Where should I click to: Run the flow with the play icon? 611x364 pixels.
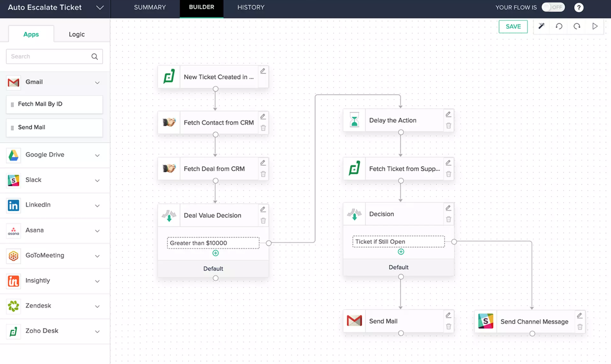pyautogui.click(x=595, y=26)
